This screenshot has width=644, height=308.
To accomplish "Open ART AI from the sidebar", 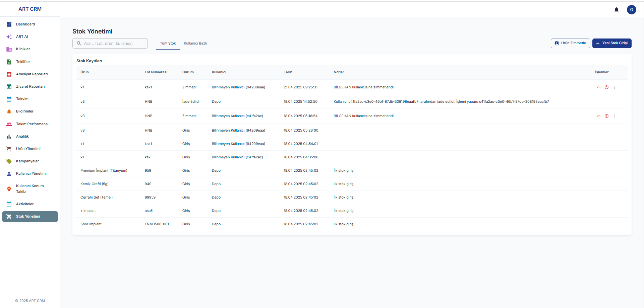I will coord(22,37).
